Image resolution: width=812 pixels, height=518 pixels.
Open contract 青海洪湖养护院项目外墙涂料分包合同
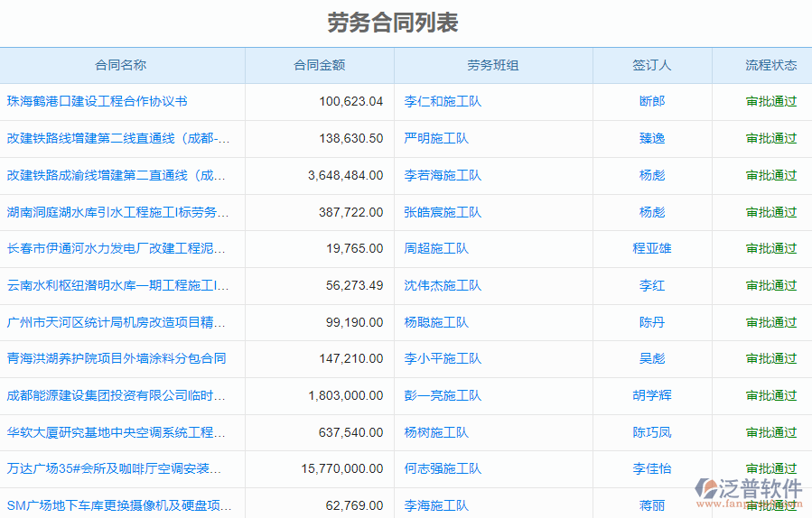point(117,358)
